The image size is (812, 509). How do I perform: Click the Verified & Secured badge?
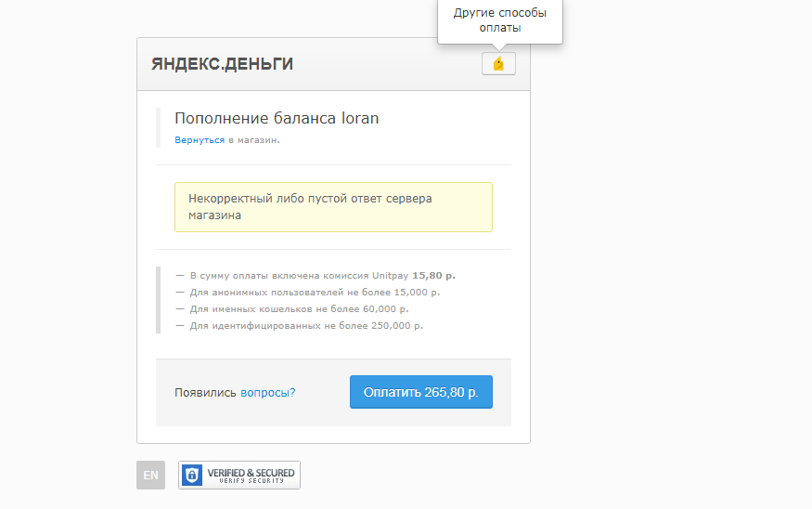click(x=239, y=475)
